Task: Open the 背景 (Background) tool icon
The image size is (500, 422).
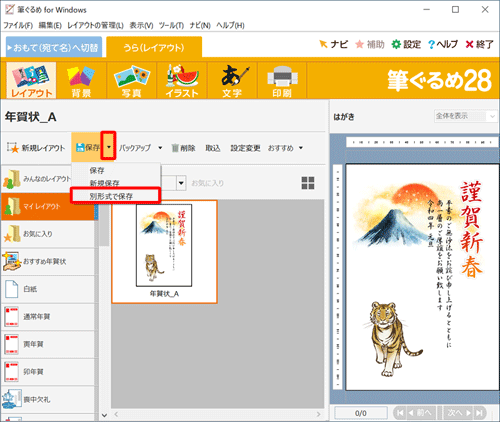Action: 81,80
